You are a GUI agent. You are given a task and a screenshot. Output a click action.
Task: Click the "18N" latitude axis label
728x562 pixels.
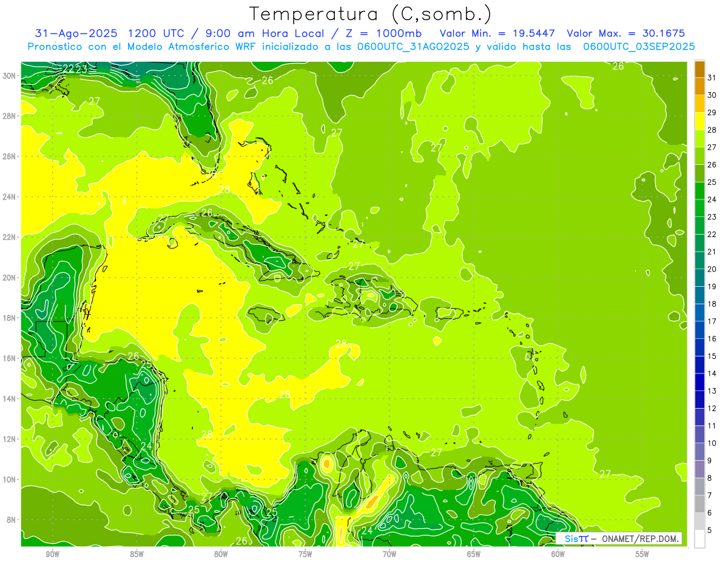click(x=9, y=318)
